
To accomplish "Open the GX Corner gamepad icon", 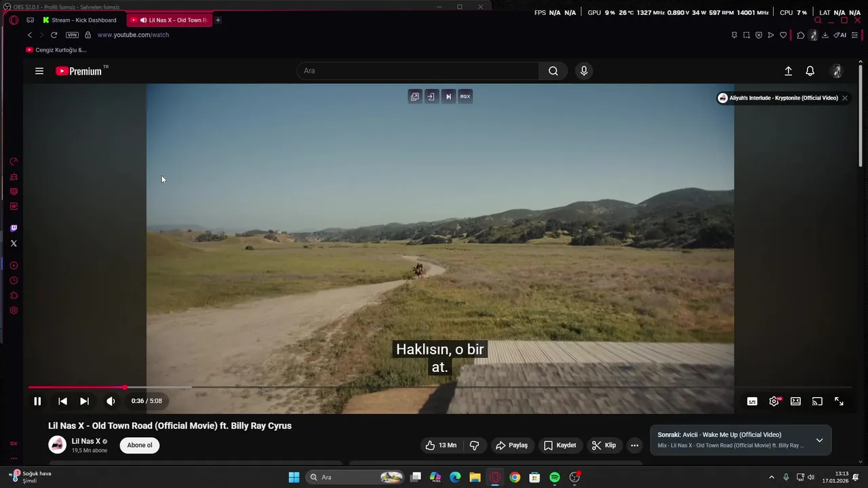I will 31,20.
